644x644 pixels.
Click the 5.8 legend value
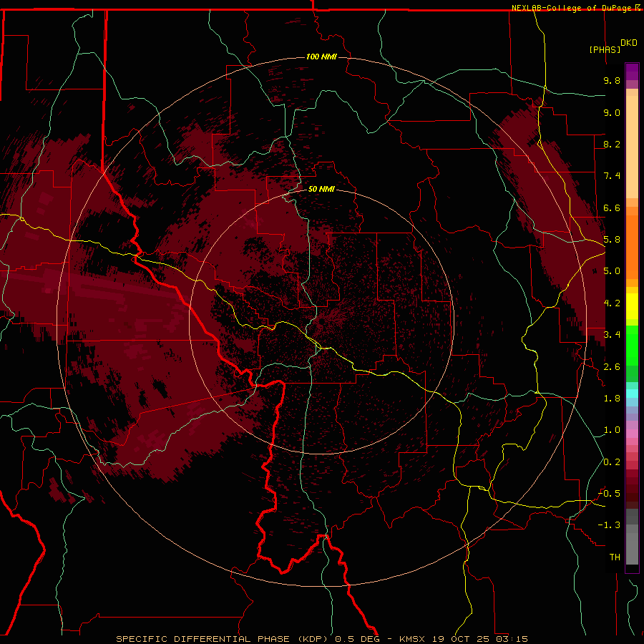click(x=612, y=240)
